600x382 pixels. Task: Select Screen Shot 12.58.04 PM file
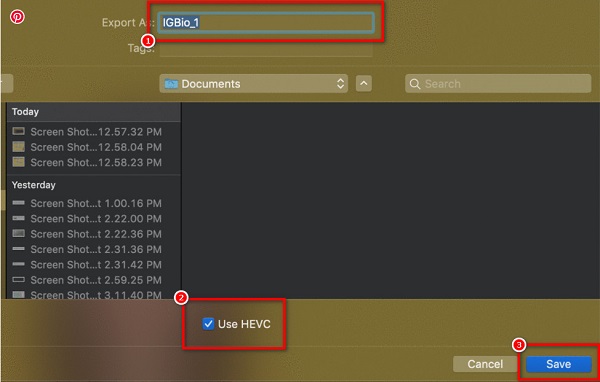(94, 147)
